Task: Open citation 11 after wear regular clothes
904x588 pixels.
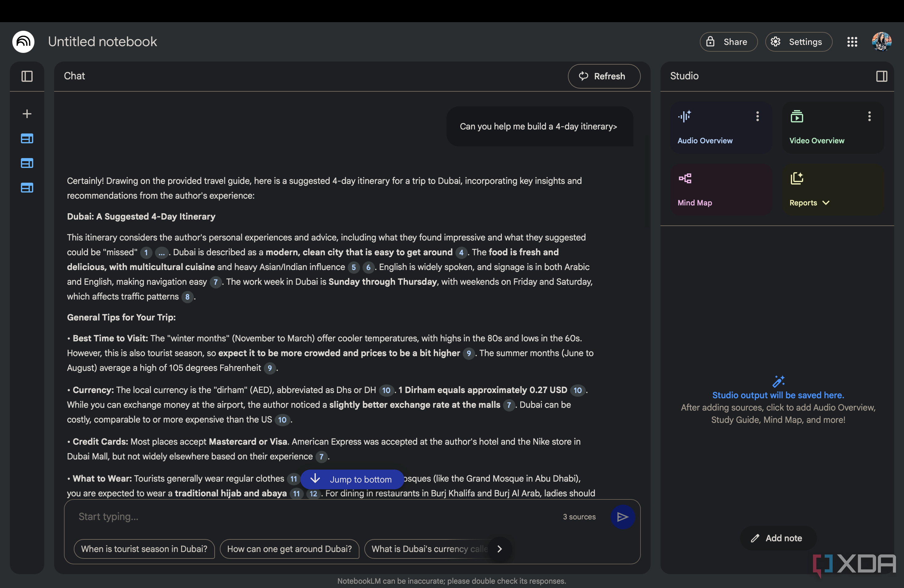Action: coord(294,479)
